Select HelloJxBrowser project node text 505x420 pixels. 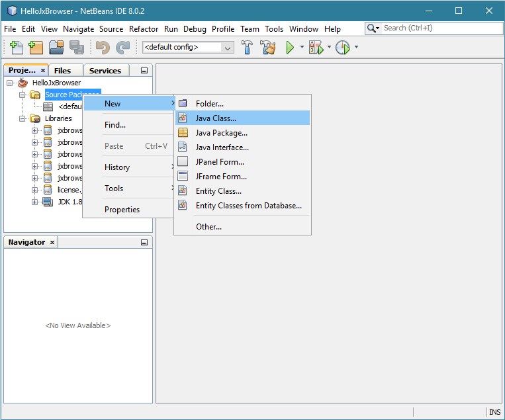[x=56, y=83]
